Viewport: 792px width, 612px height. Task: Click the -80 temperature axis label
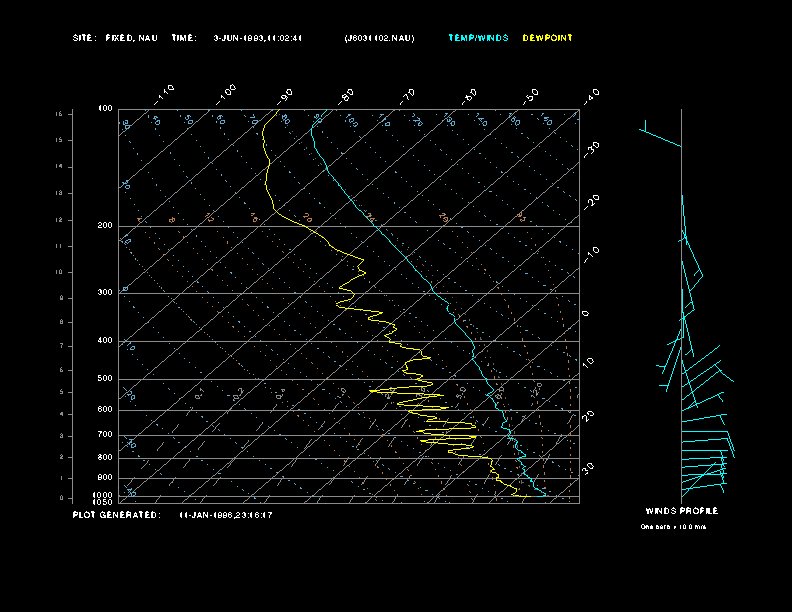pyautogui.click(x=347, y=95)
